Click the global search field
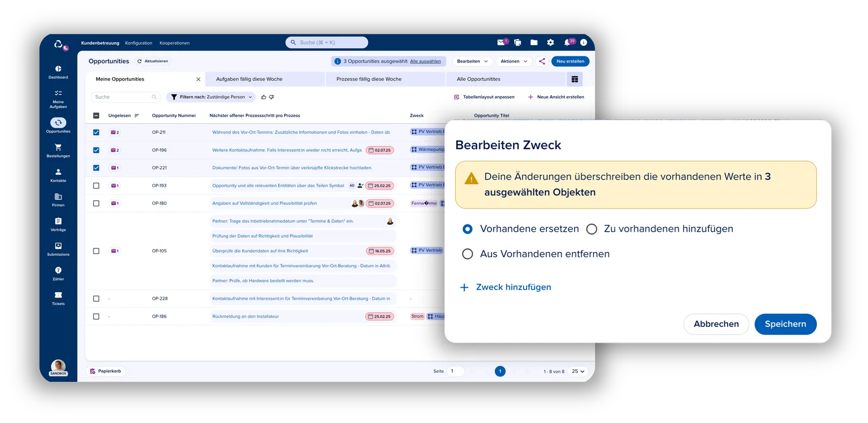The height and width of the screenshot is (423, 868). point(327,42)
